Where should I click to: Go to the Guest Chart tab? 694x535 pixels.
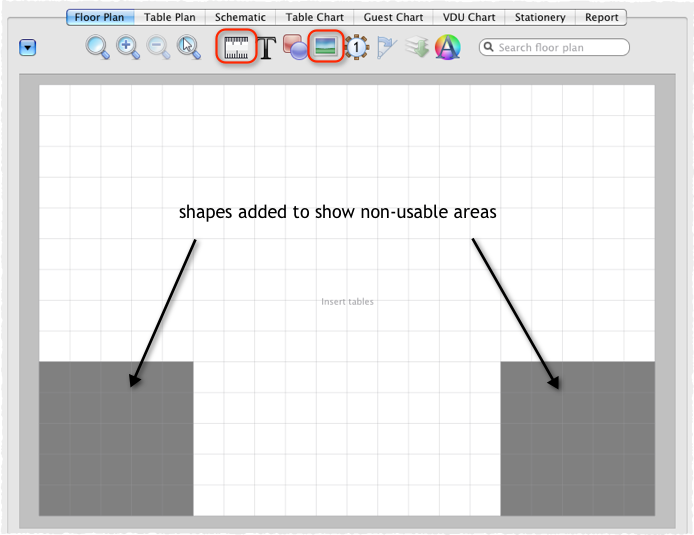coord(392,17)
